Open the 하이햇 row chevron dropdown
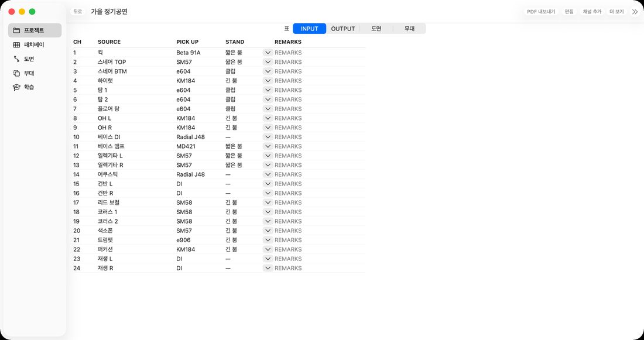The image size is (644, 340). (268, 81)
